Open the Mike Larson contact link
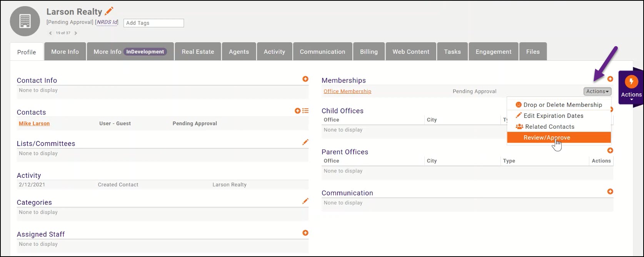Screen dimensions: 644x257 [x=34, y=123]
